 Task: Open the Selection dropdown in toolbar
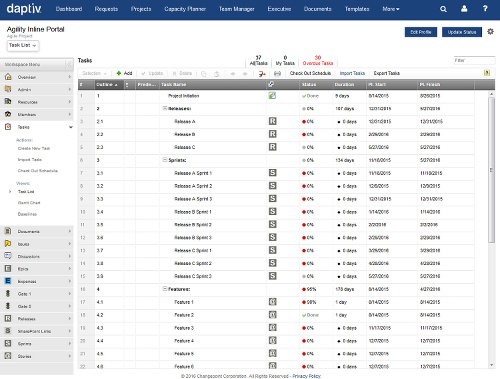click(x=94, y=73)
